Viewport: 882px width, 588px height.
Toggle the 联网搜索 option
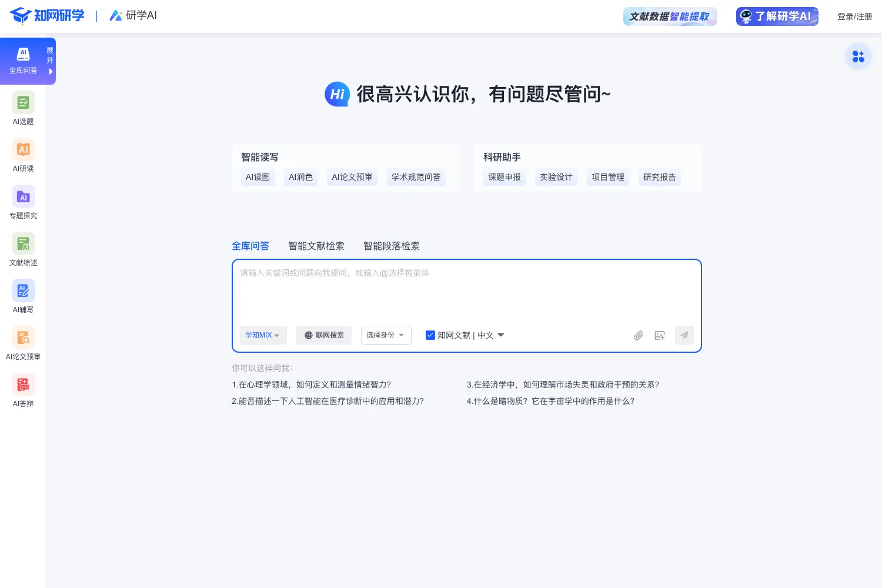pyautogui.click(x=324, y=335)
